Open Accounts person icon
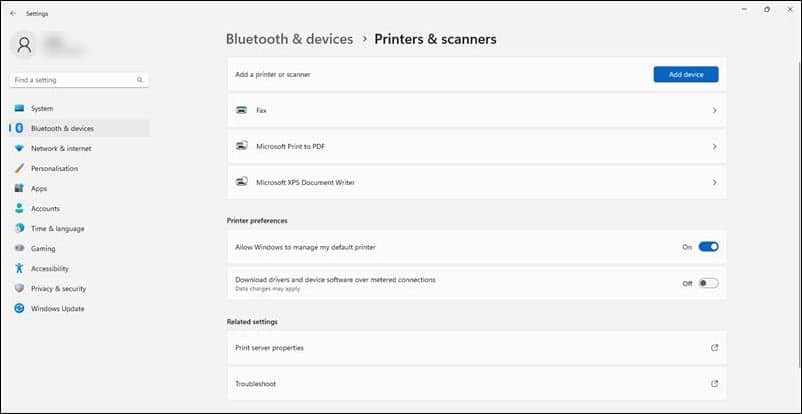Image resolution: width=802 pixels, height=414 pixels. coord(19,208)
